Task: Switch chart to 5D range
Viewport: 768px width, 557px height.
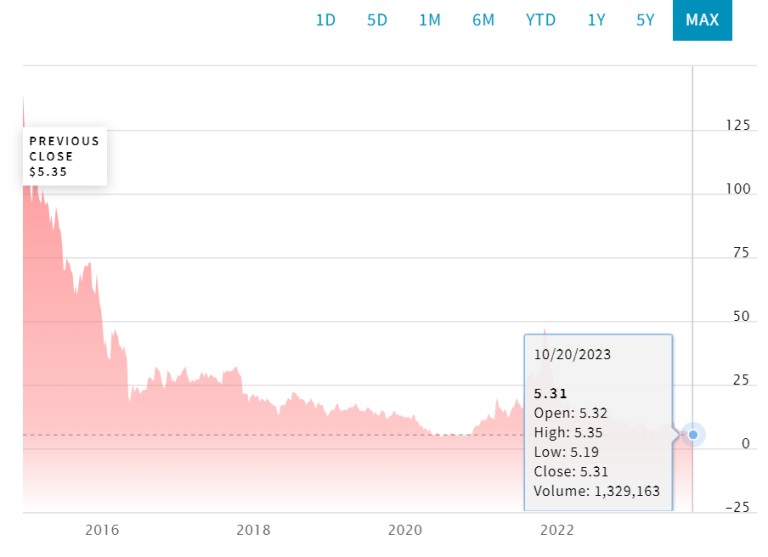Action: coord(377,20)
